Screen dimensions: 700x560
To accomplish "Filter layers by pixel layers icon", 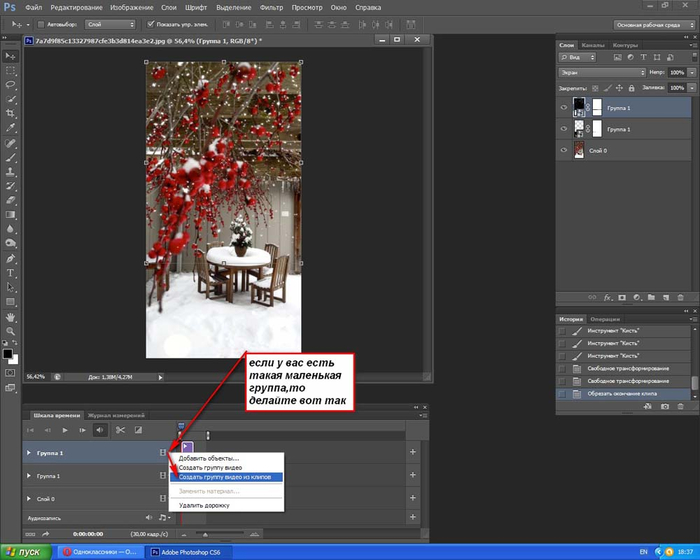I will tap(617, 58).
